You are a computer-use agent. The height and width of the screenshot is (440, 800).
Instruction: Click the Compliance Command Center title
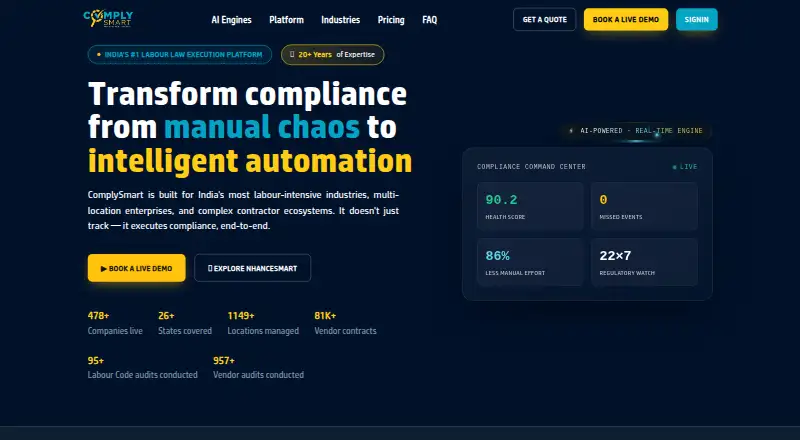tap(531, 167)
